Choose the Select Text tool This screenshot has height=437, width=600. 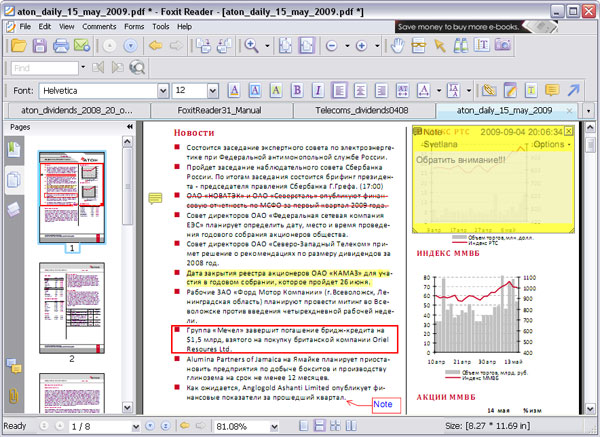click(481, 46)
